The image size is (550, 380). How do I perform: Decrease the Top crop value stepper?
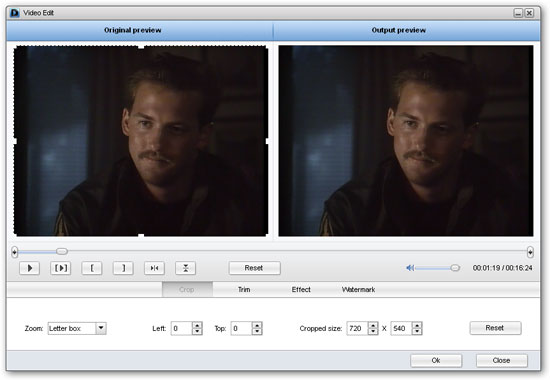[x=257, y=332]
